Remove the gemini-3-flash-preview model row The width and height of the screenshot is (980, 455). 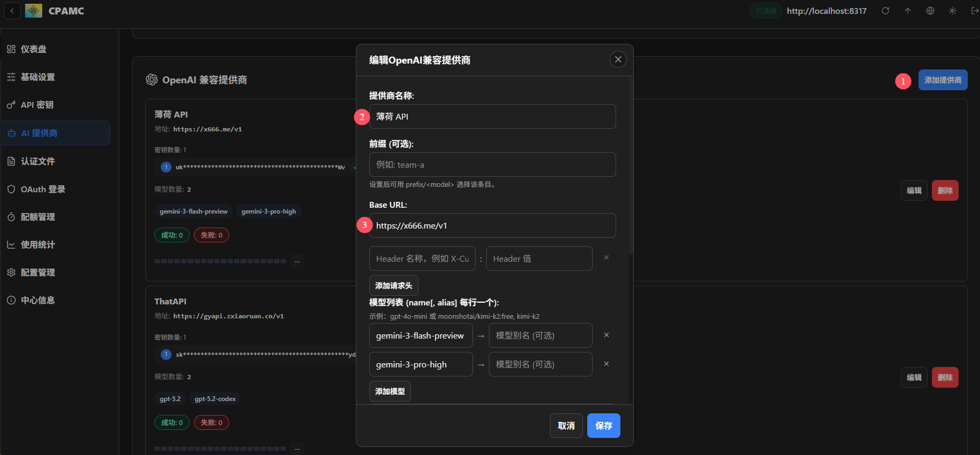point(606,335)
